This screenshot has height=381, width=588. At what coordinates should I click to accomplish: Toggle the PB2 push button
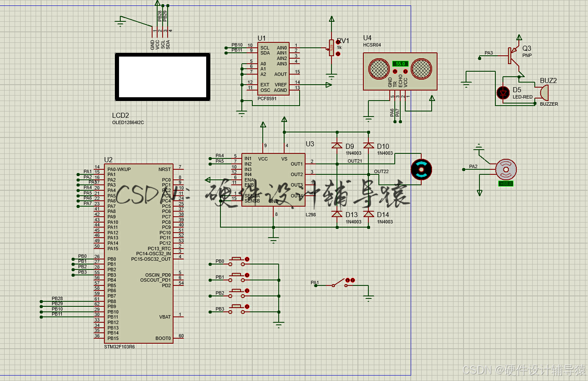[x=237, y=293]
